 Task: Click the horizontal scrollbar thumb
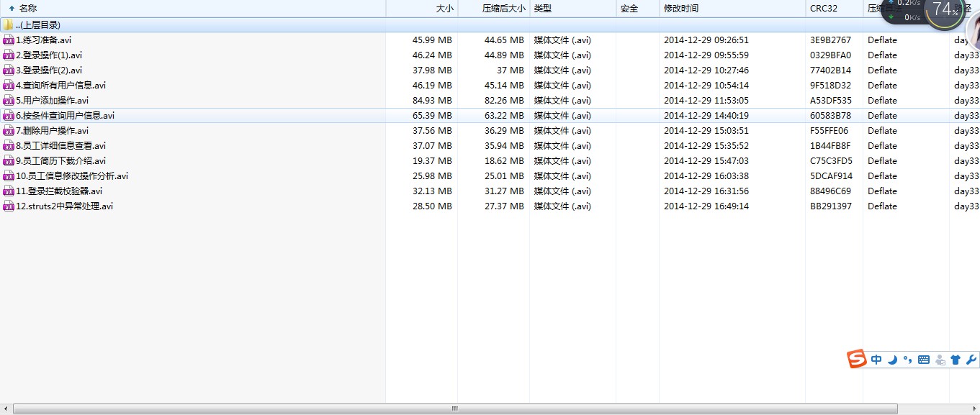(x=455, y=409)
